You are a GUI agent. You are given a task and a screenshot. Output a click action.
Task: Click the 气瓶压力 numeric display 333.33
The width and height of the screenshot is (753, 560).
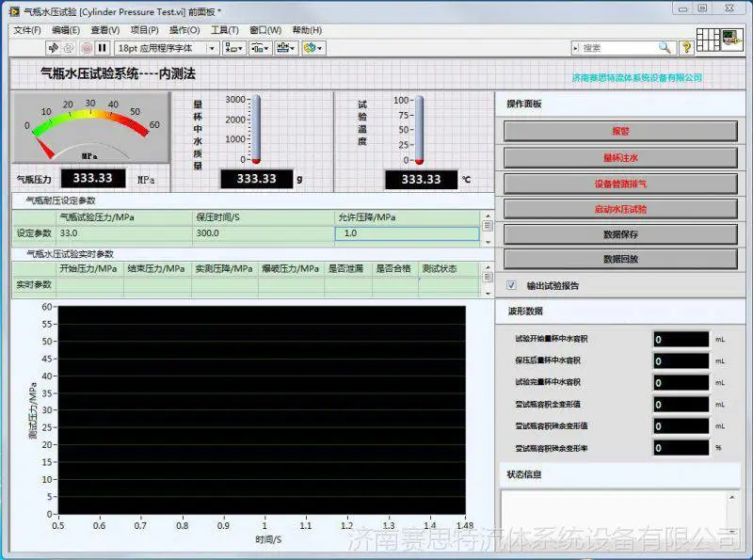point(92,178)
